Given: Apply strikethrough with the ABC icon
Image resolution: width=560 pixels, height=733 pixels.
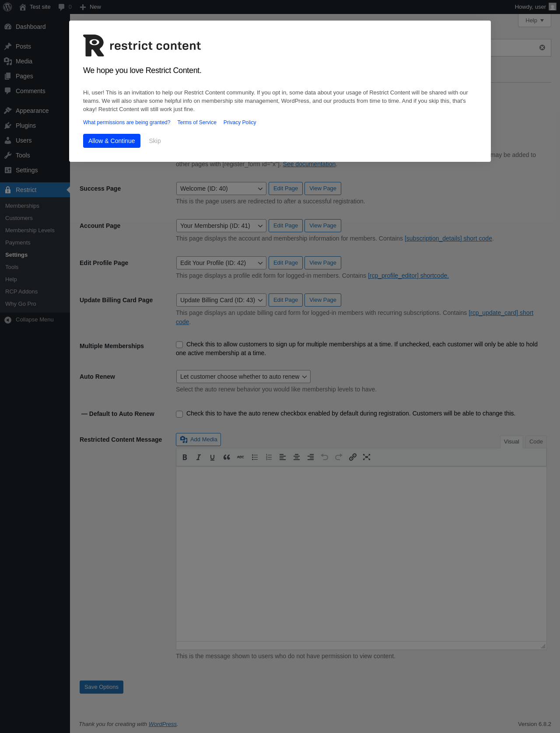Looking at the screenshot, I should click(241, 457).
